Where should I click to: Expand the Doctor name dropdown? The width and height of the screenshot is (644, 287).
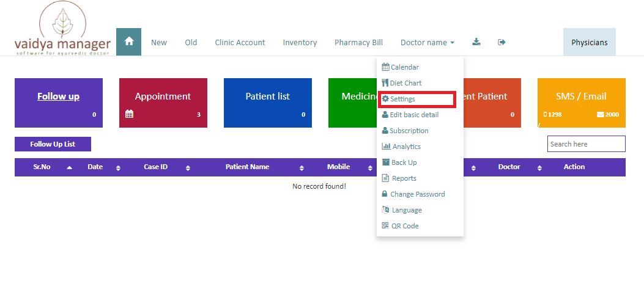click(x=427, y=42)
